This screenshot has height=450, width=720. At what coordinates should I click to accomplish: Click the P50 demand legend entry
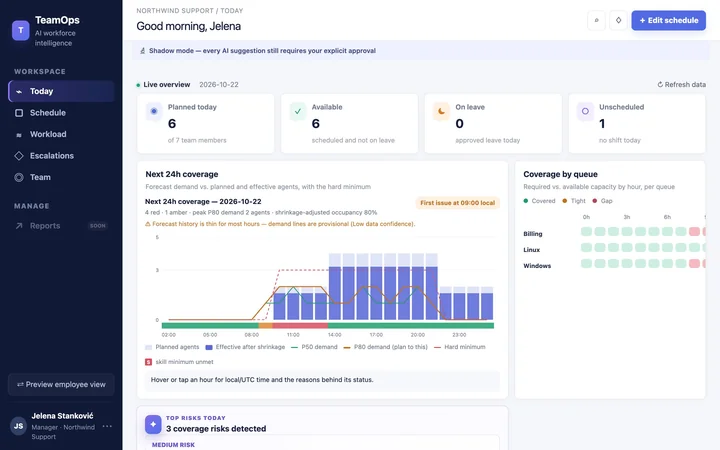coord(314,347)
